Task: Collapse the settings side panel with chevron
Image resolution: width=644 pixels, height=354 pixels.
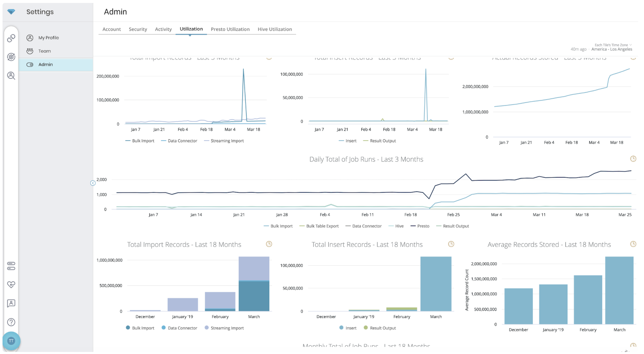Action: [93, 183]
